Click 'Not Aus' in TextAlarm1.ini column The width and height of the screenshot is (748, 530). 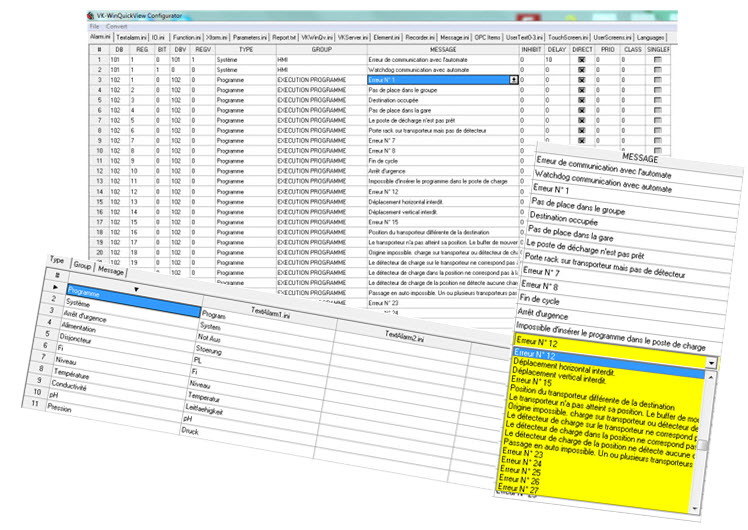coord(209,338)
